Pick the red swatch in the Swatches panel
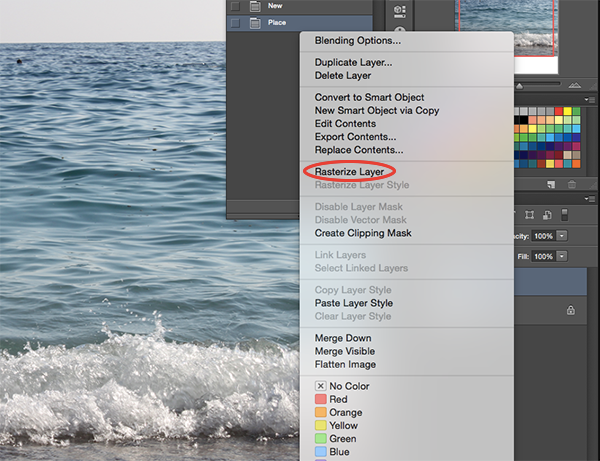This screenshot has height=461, width=600. tap(559, 111)
